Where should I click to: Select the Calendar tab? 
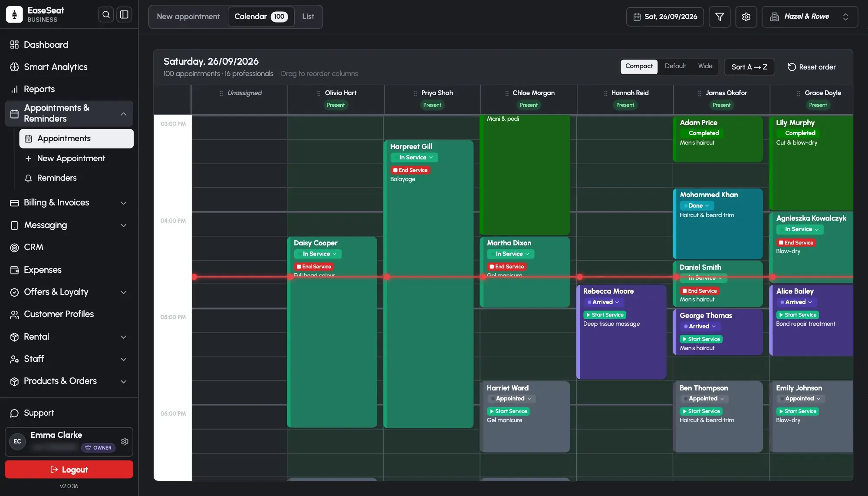(x=261, y=17)
